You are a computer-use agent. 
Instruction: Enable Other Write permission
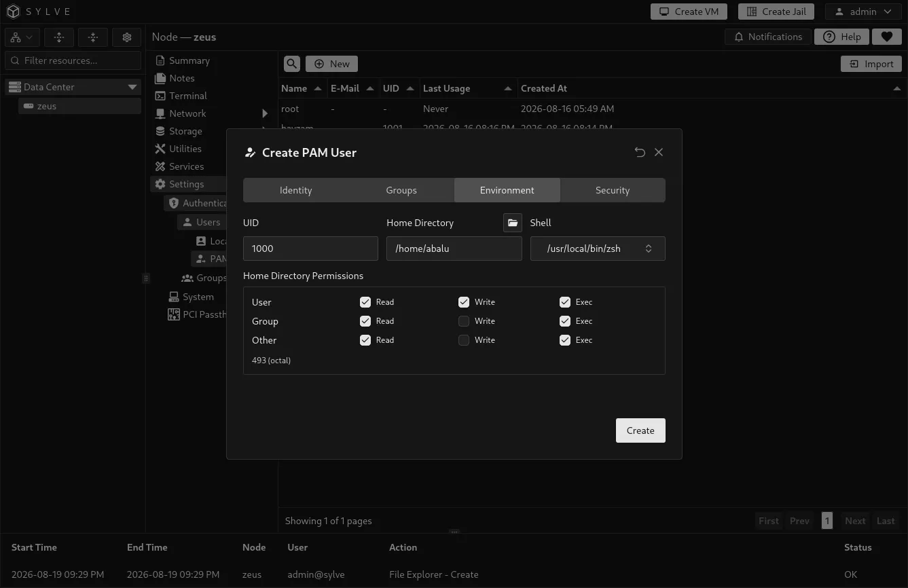point(464,340)
